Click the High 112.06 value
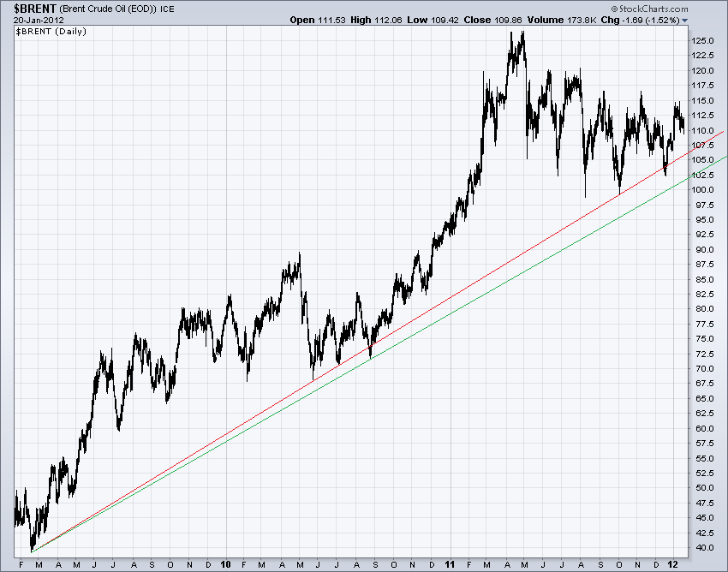 point(376,20)
